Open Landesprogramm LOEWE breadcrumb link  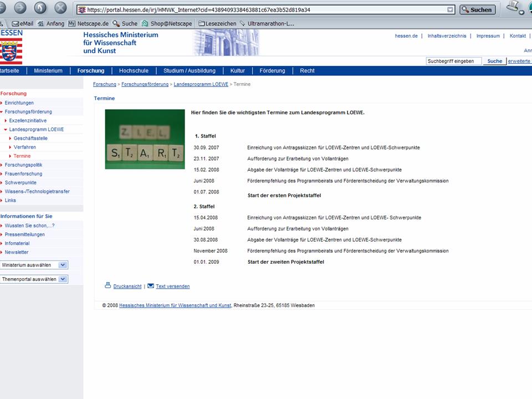click(201, 84)
